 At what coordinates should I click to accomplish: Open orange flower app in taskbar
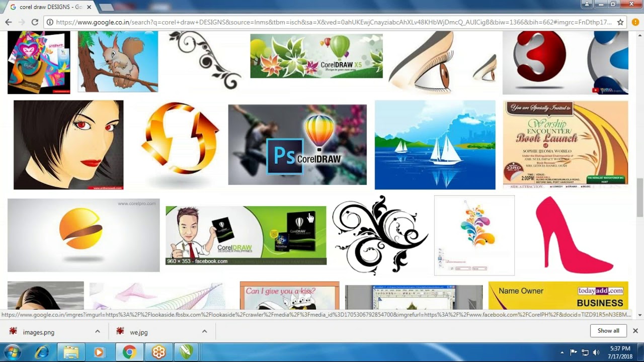tap(158, 352)
